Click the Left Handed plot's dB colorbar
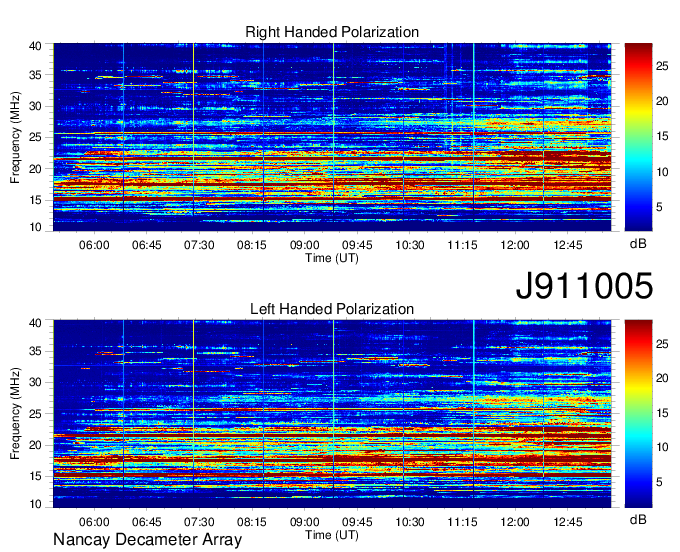 [638, 414]
